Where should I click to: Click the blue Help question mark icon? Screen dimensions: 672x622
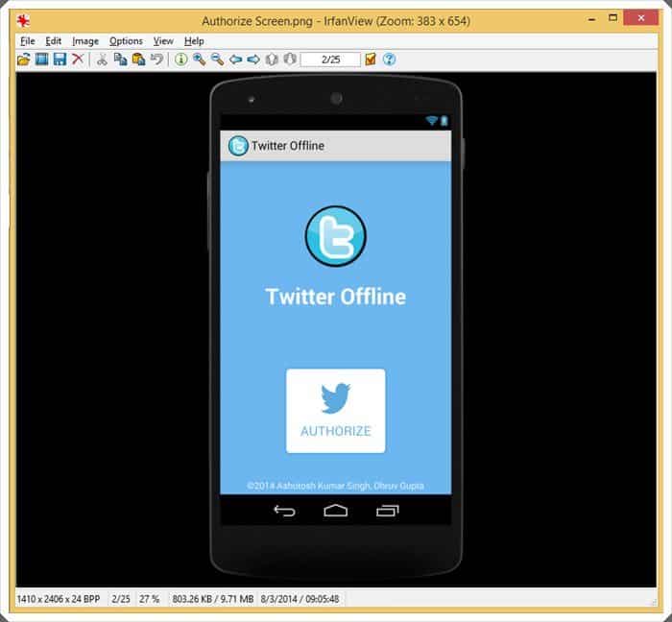tap(389, 60)
